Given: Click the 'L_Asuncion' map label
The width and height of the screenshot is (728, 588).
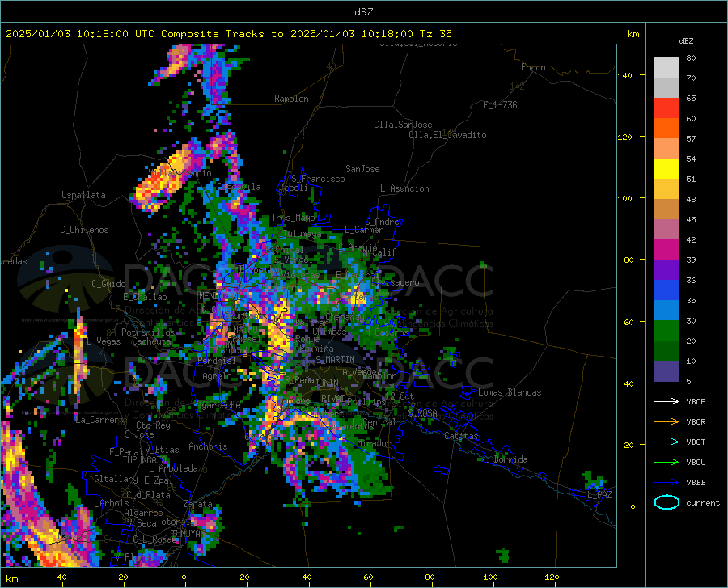Looking at the screenshot, I should tap(404, 188).
